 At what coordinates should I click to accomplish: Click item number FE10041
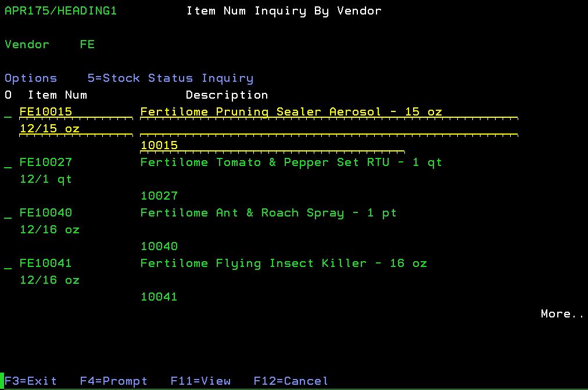46,263
